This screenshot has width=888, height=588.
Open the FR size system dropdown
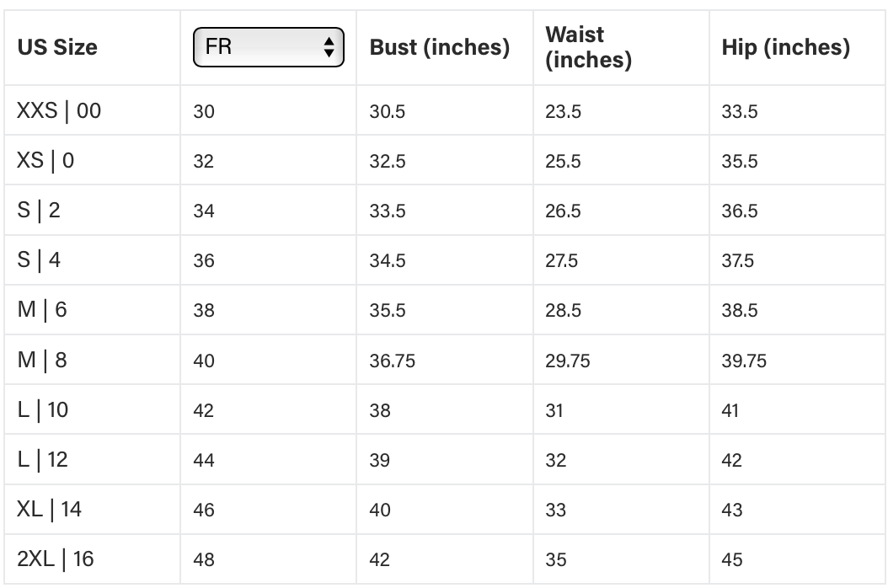pos(268,47)
